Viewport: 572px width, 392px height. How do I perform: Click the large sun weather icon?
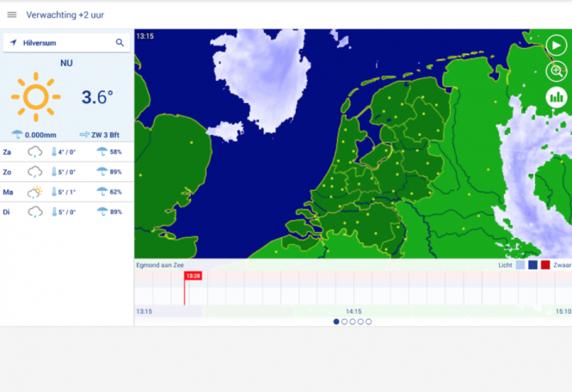pos(36,96)
